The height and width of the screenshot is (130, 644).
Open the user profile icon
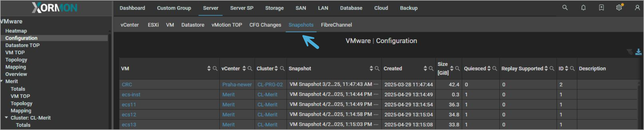pyautogui.click(x=637, y=8)
